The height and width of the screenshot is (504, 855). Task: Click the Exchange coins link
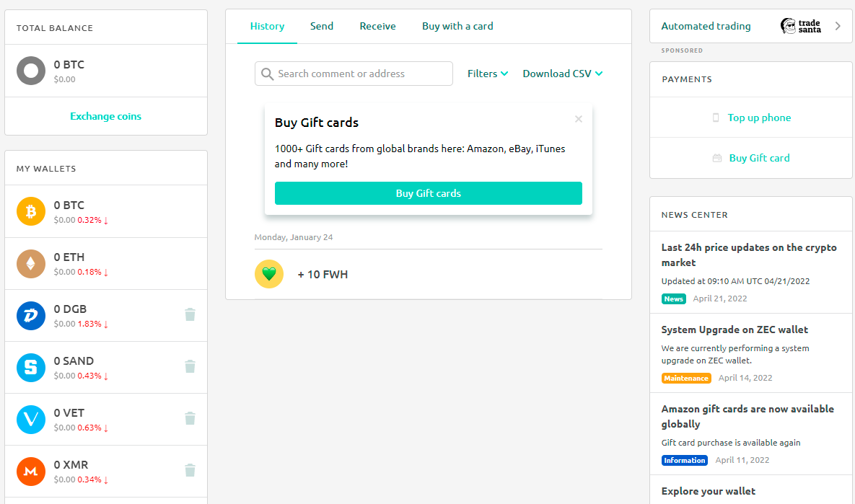[106, 116]
